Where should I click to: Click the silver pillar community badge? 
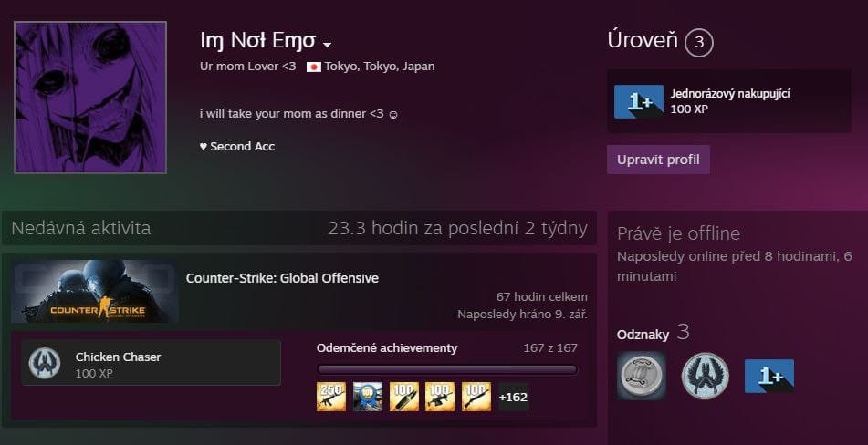[642, 376]
